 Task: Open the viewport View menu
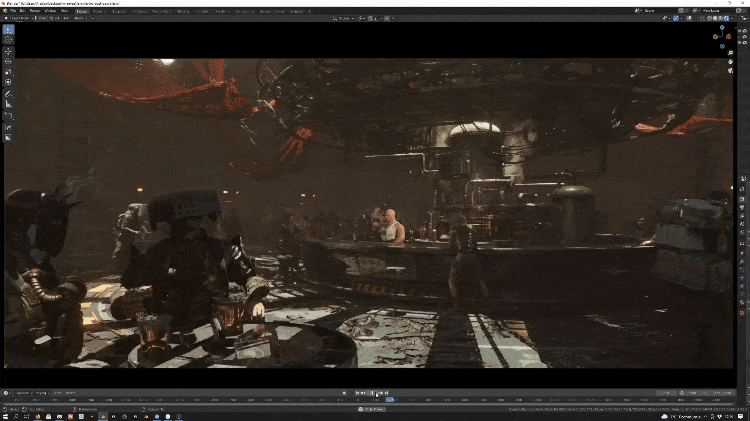[x=42, y=18]
